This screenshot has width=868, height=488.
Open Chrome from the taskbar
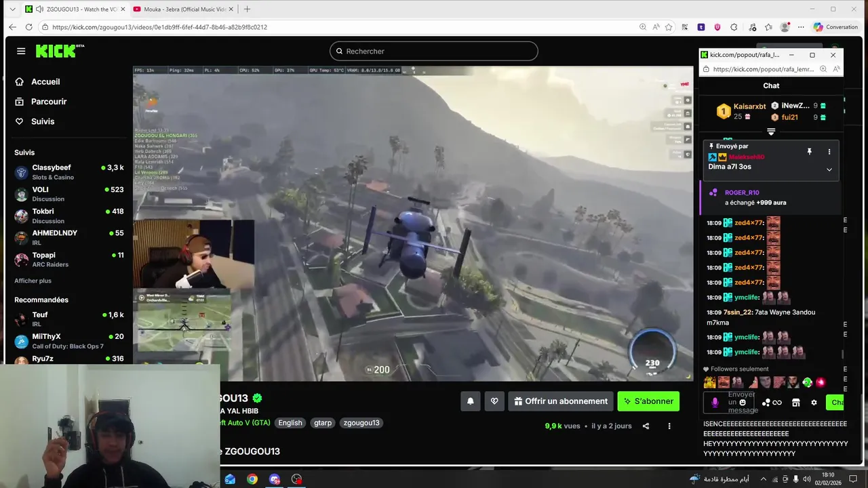252,479
